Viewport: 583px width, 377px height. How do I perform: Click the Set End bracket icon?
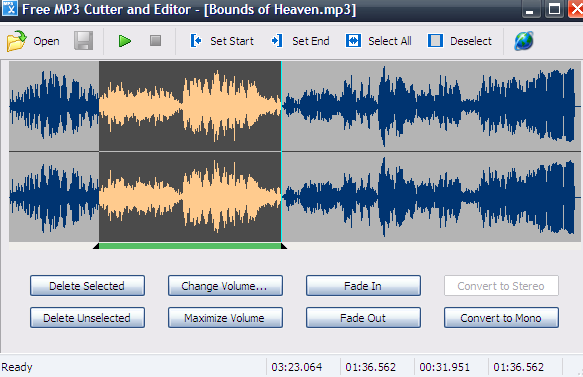[277, 41]
